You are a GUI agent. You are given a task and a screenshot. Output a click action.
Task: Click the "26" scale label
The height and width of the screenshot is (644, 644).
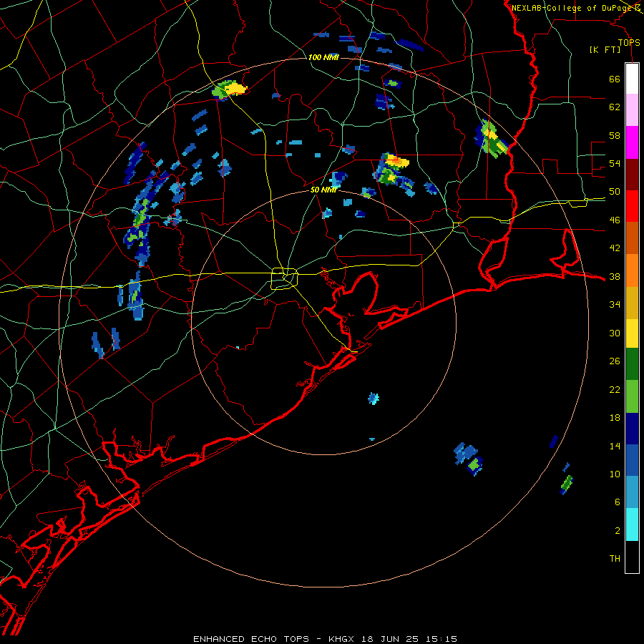click(x=615, y=361)
